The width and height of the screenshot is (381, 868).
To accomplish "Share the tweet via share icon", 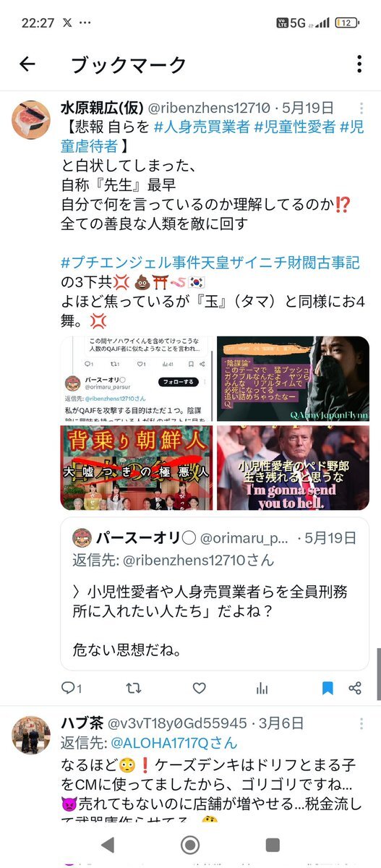I will click(x=355, y=688).
